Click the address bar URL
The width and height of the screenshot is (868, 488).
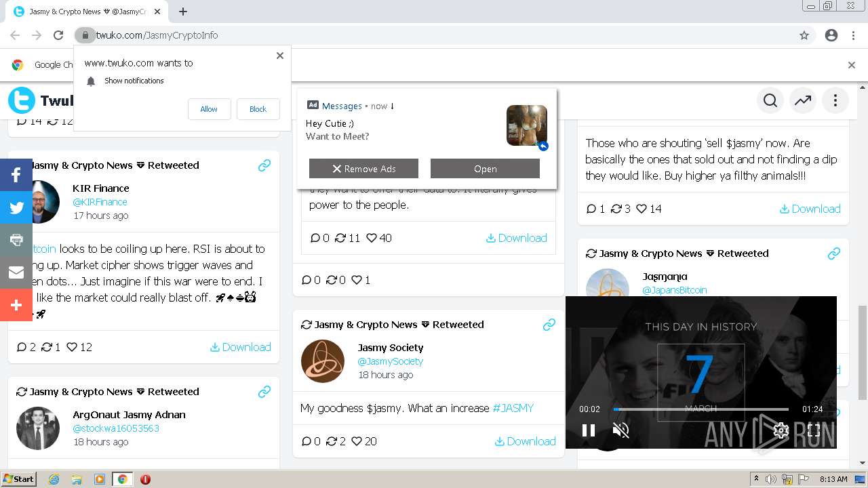[157, 35]
